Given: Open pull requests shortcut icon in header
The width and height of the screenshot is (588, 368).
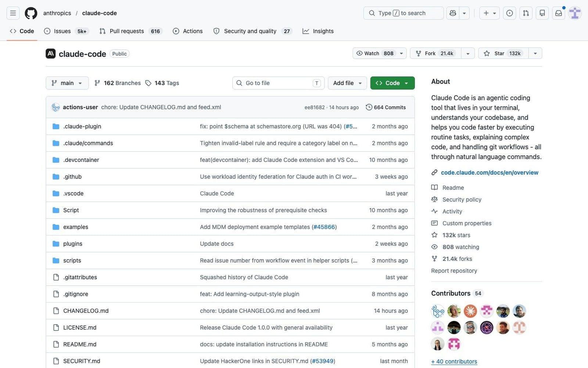Looking at the screenshot, I should pyautogui.click(x=526, y=13).
